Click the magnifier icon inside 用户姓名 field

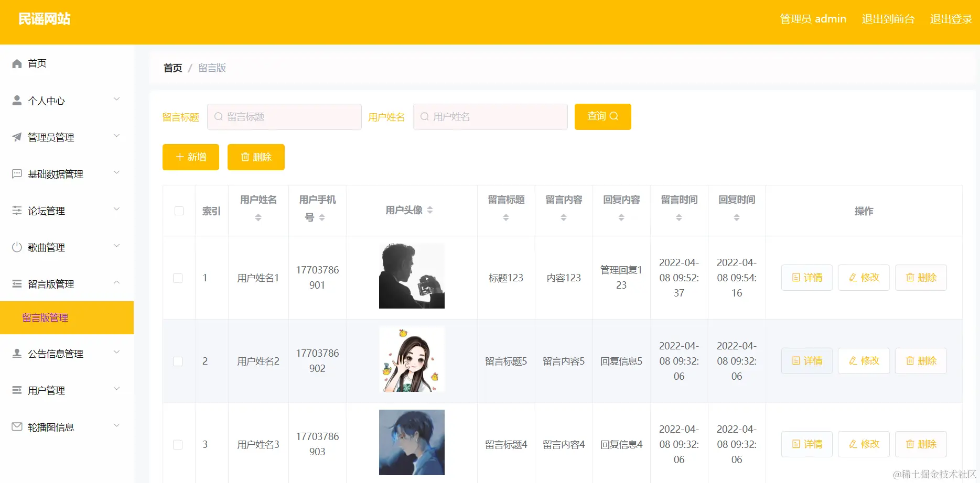tap(424, 117)
